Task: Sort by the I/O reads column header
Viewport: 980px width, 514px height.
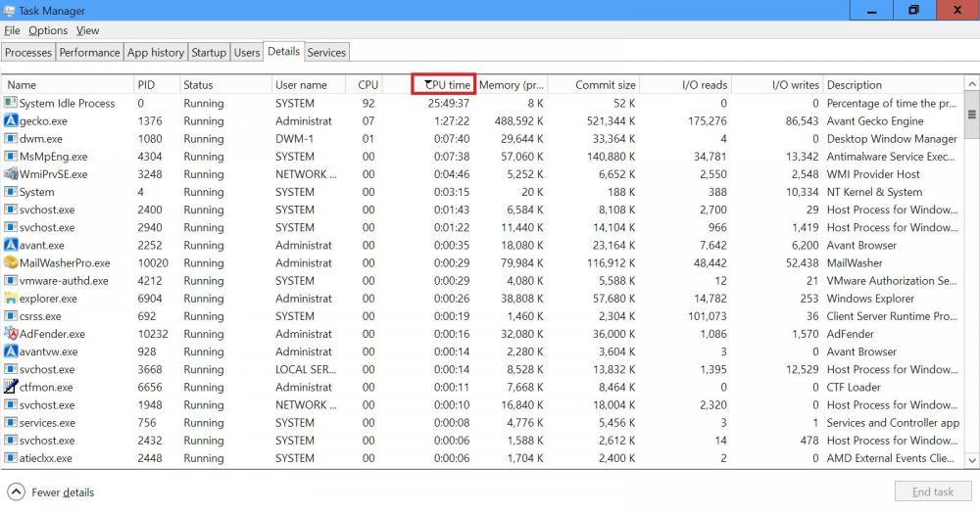Action: 686,85
